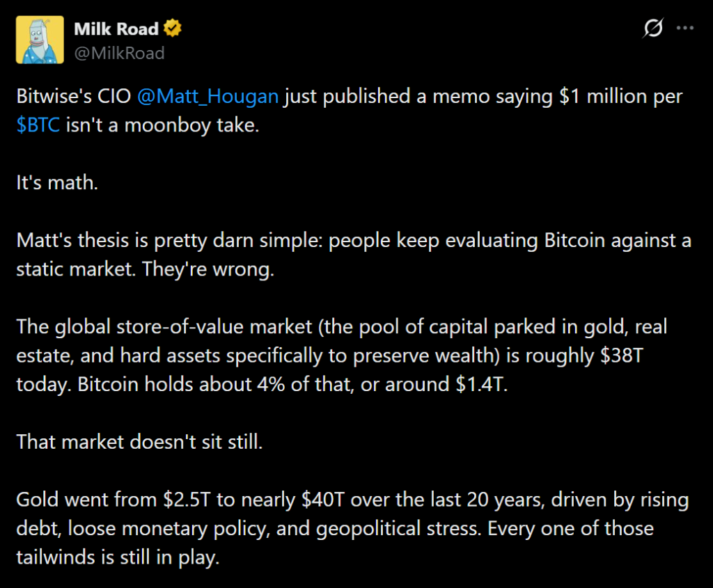Image resolution: width=713 pixels, height=588 pixels.
Task: Click the Milk Road profile avatar
Action: pos(40,40)
